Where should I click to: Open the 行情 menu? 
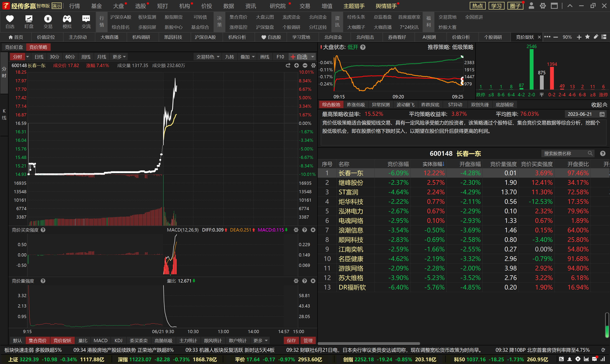74,6
